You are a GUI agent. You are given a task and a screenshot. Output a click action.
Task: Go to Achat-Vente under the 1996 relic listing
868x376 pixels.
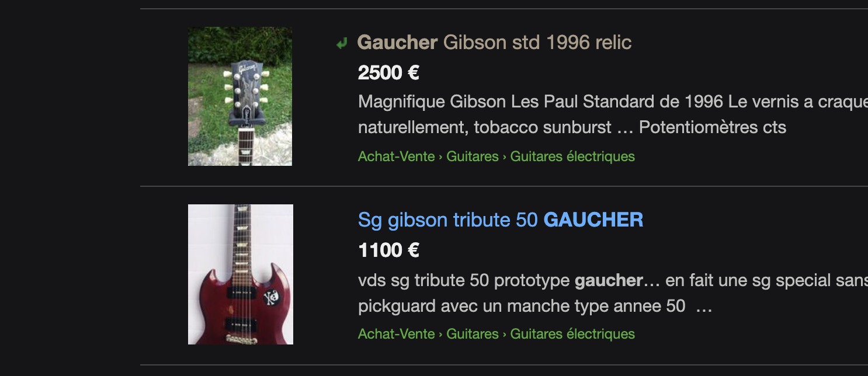[x=397, y=156]
